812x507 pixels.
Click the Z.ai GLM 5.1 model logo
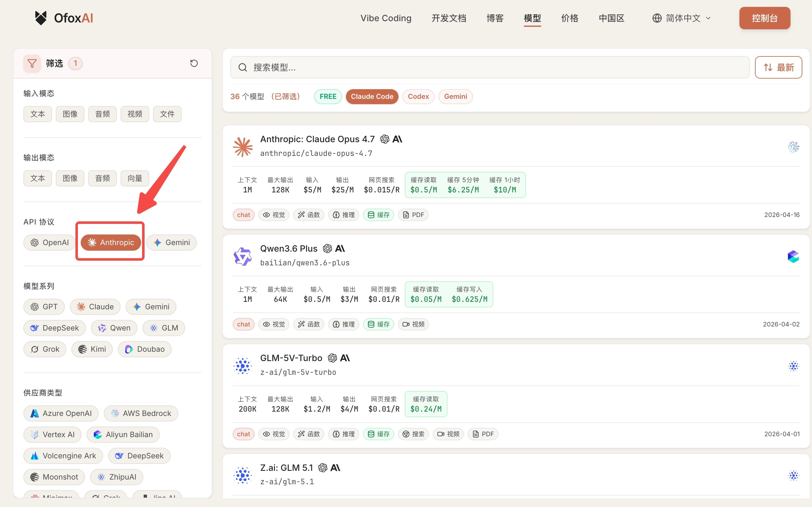[243, 475]
